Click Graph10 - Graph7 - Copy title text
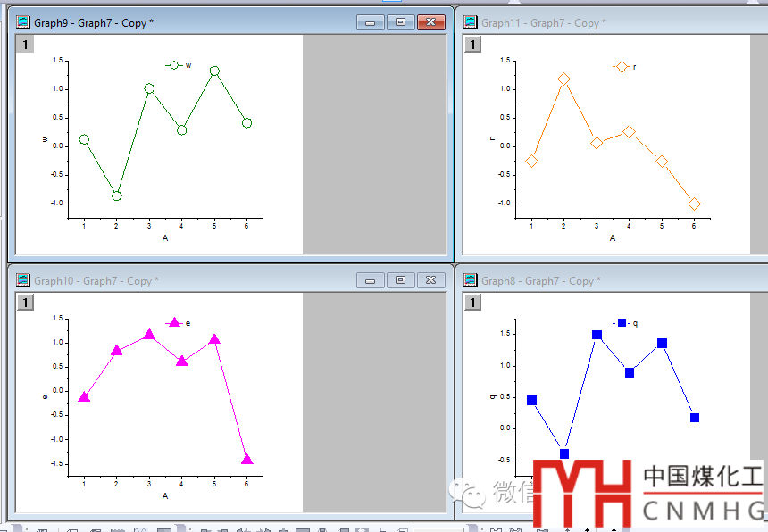768x532 pixels. (x=96, y=281)
